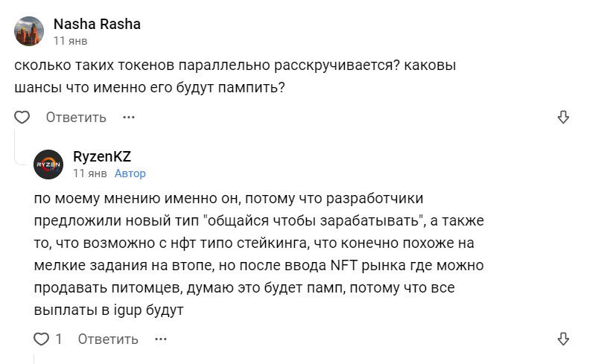Viewport: 601px width, 364px height.
Task: Click Ответить under Nasha Rasha's comment
Action: 76,118
